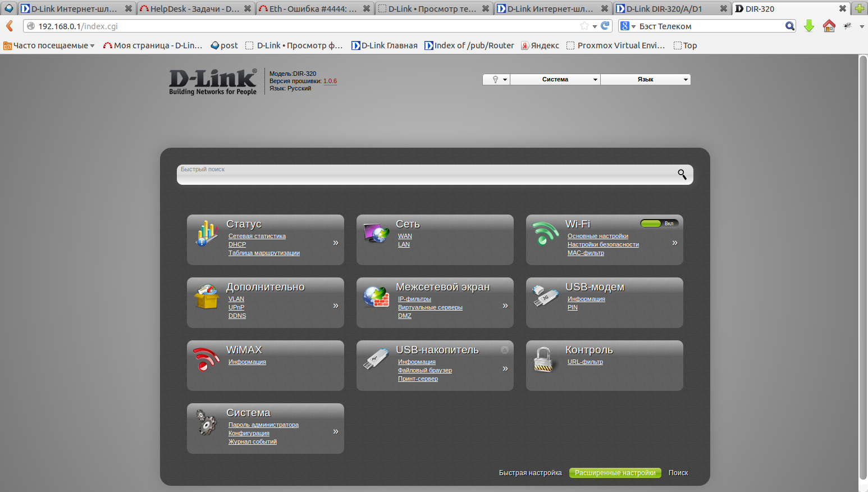868x492 pixels.
Task: Click the eject icon on USB-накопитель card
Action: (505, 350)
